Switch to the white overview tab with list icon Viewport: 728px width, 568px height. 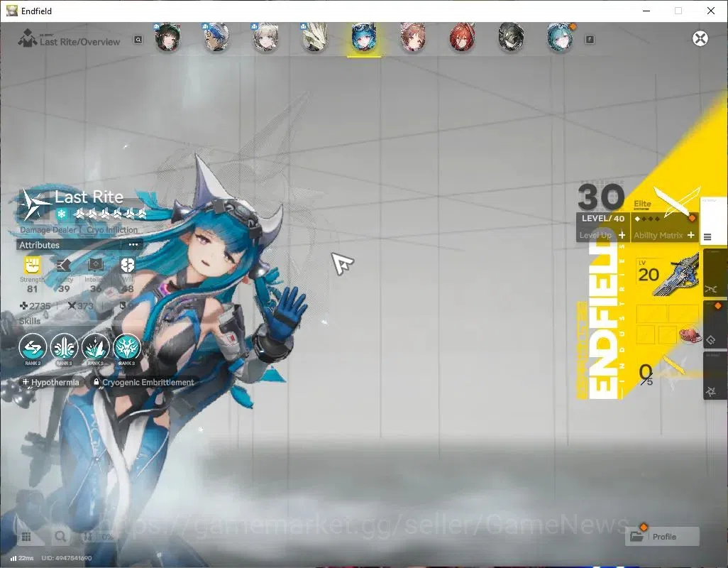[x=713, y=221]
